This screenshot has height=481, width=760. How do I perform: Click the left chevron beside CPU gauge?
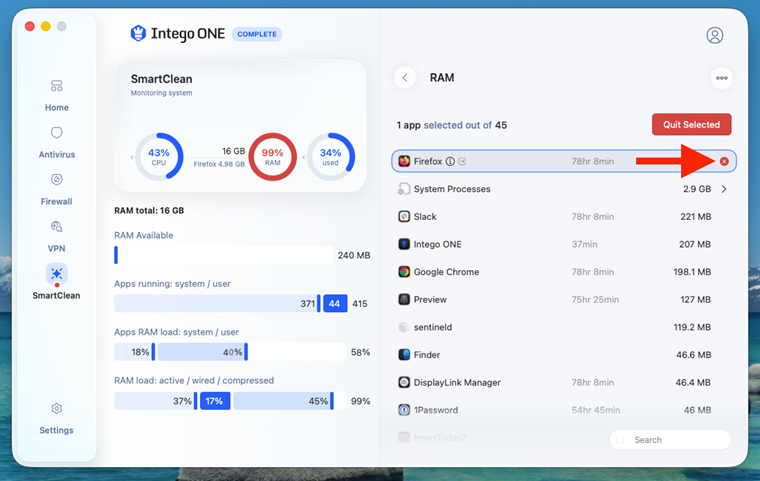(132, 157)
